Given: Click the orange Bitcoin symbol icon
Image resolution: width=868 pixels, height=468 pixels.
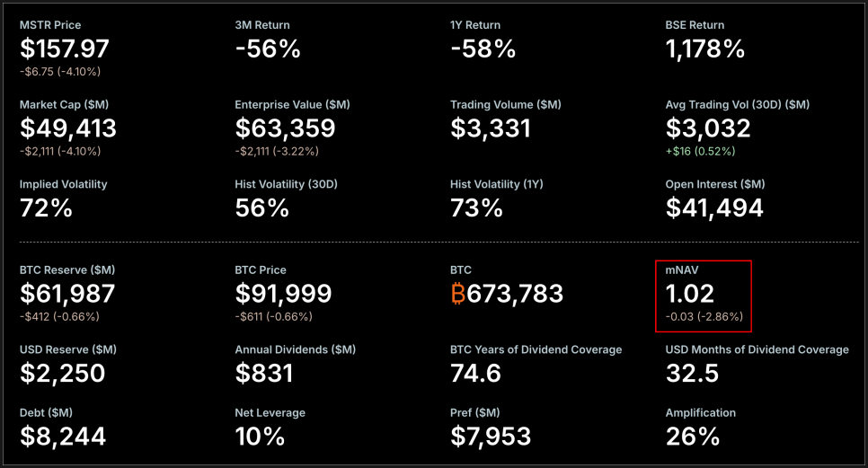Looking at the screenshot, I should click(x=459, y=294).
